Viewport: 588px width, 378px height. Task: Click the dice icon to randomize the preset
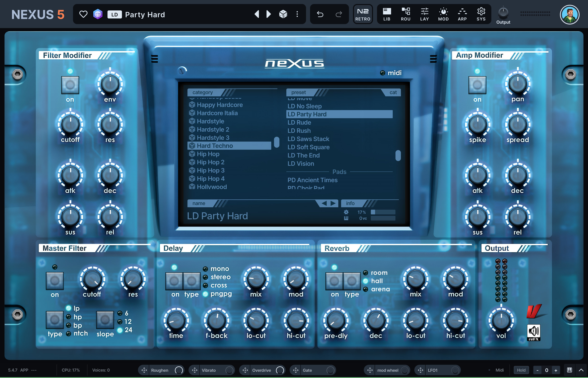point(283,14)
